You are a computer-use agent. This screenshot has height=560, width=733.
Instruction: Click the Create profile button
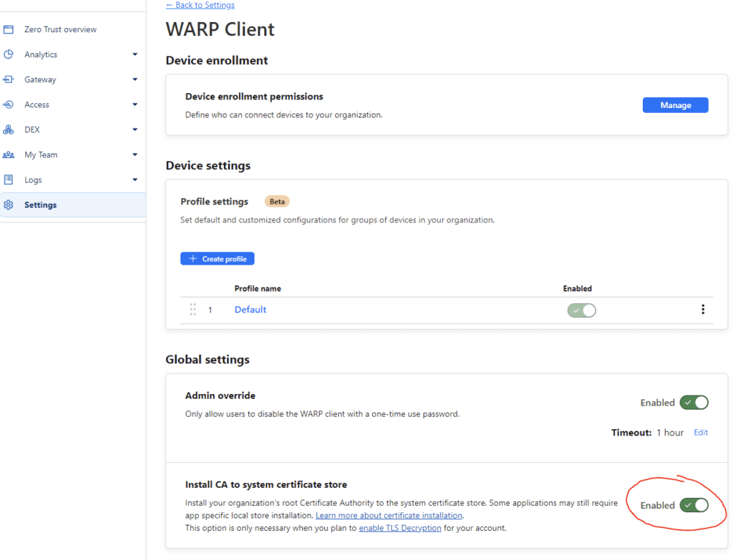[x=218, y=258]
